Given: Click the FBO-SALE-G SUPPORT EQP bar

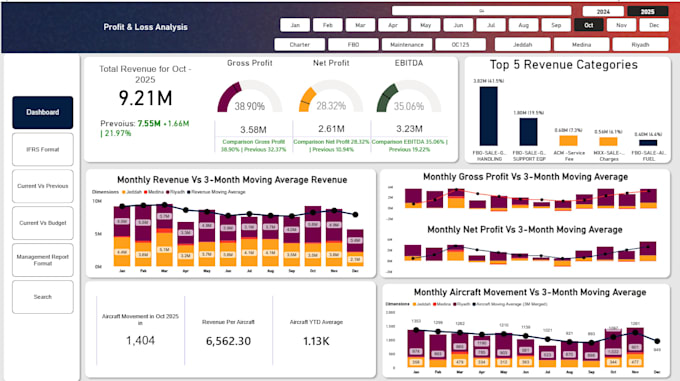Looking at the screenshot, I should 528,132.
